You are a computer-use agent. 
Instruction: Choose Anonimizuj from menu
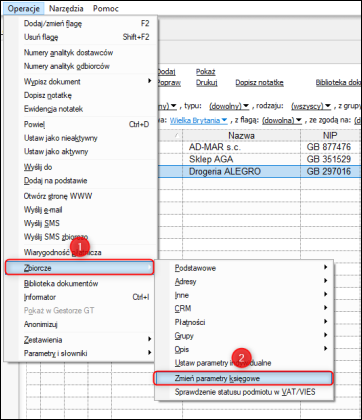81,324
